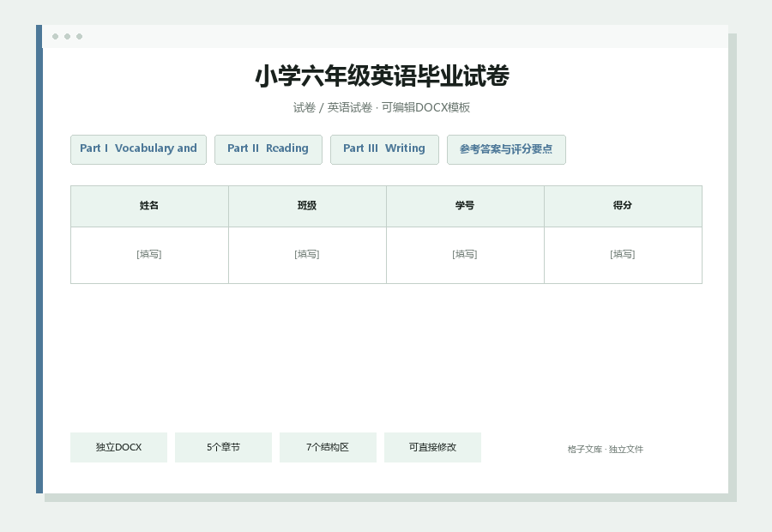Click the [填写] field under 学号
Viewport: 772px width, 532px height.
pyautogui.click(x=465, y=255)
